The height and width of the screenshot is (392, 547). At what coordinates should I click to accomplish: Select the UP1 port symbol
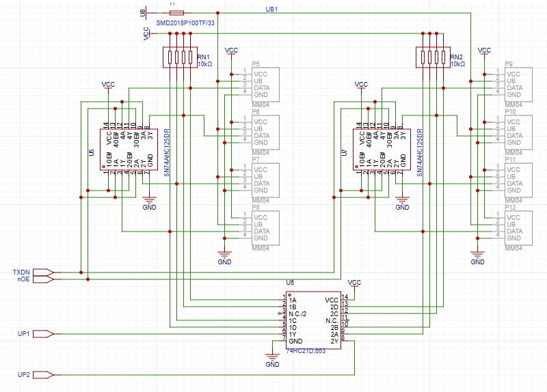44,334
